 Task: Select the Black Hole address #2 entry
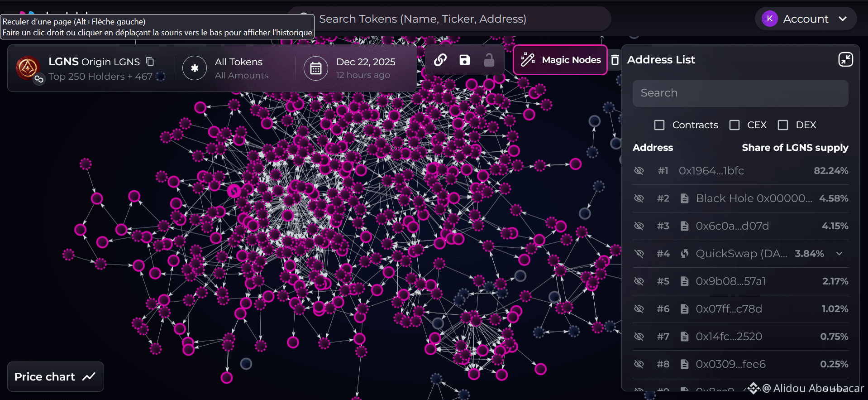754,198
